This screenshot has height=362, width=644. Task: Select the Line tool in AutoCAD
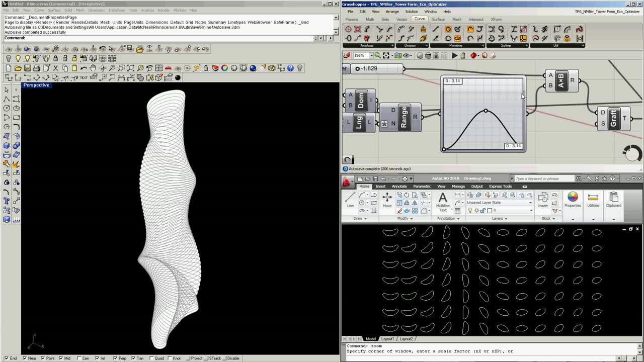[350, 199]
